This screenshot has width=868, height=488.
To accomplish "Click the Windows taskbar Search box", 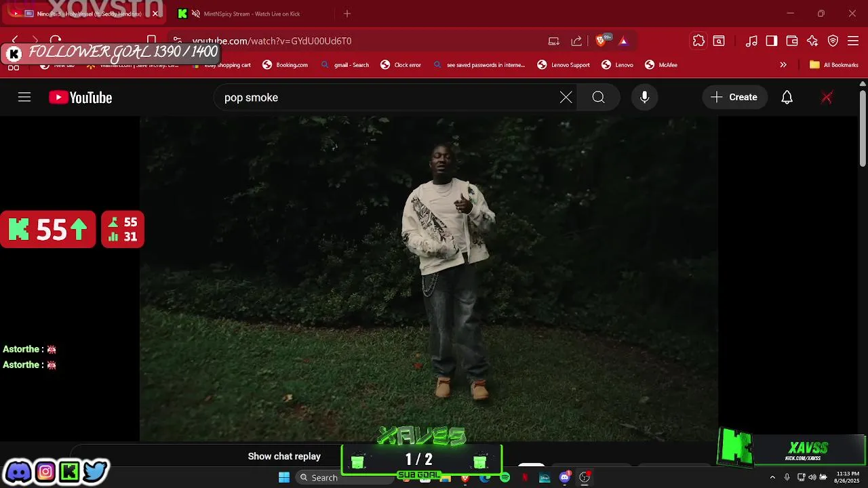I will pyautogui.click(x=344, y=478).
